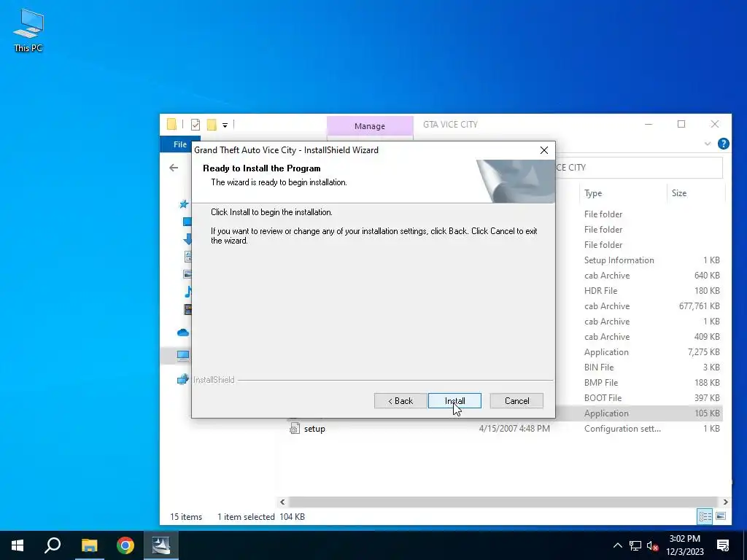Viewport: 747px width, 560px height.
Task: Open the This PC desktop icon
Action: click(x=28, y=30)
